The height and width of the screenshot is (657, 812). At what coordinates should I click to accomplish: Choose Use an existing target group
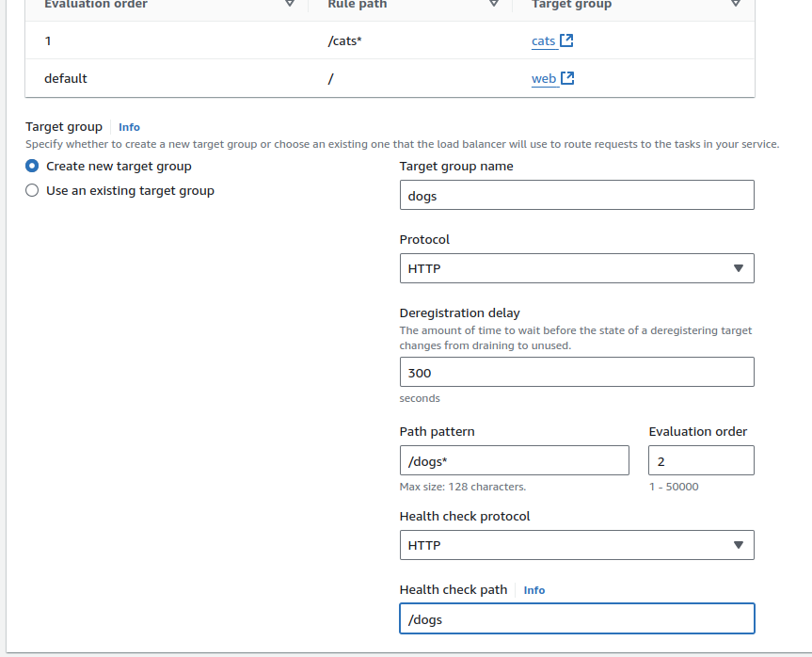tap(32, 190)
